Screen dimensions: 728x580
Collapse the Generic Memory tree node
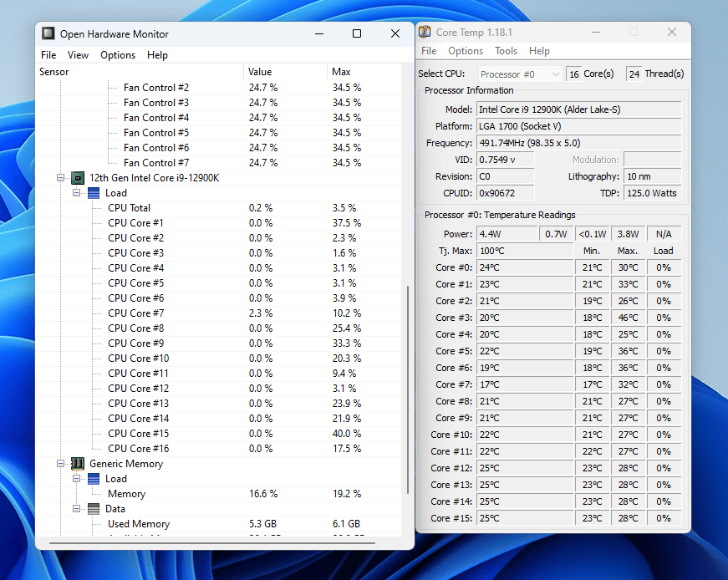(60, 463)
